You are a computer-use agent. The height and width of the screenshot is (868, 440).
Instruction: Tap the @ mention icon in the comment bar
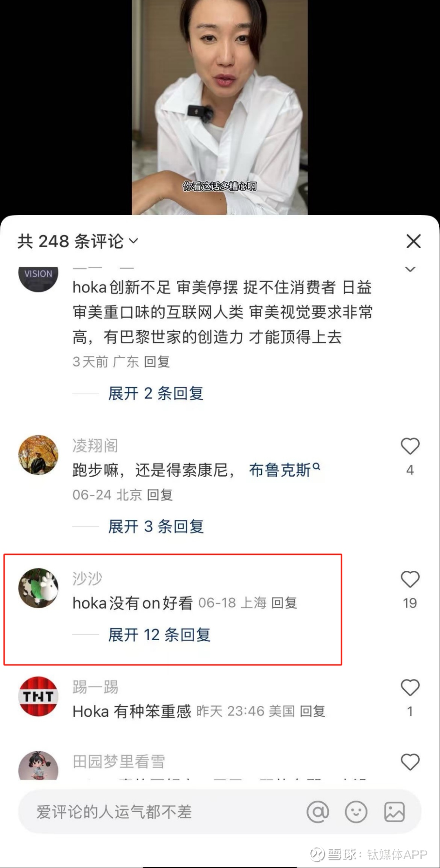(318, 812)
